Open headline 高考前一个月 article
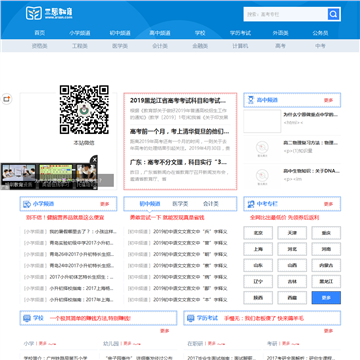This screenshot has width=360, height=360. (179, 131)
